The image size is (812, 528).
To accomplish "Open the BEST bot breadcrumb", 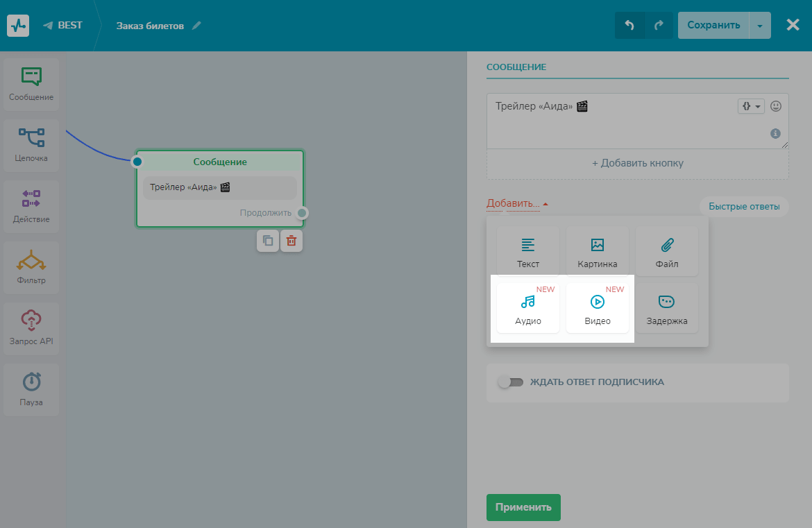I will [62, 26].
